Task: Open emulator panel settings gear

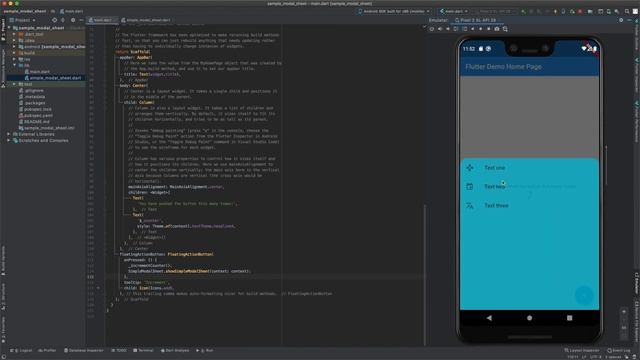Action: (621, 20)
